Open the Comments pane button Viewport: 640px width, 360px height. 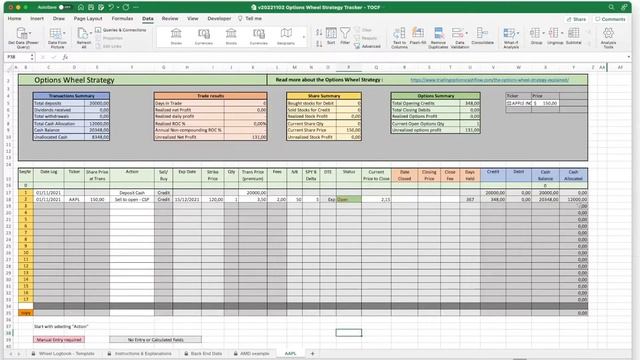click(610, 19)
